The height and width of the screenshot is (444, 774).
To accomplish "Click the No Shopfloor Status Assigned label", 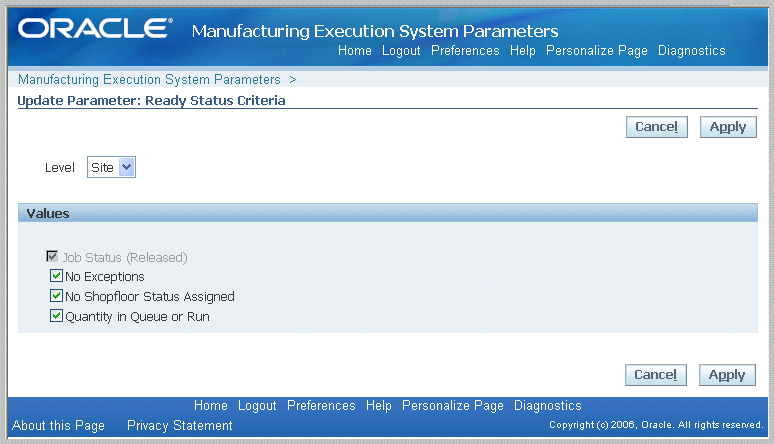I will tap(150, 296).
